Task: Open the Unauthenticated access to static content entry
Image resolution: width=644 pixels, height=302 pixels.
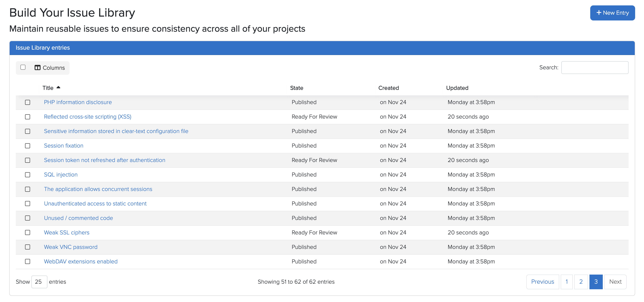Action: click(x=95, y=204)
